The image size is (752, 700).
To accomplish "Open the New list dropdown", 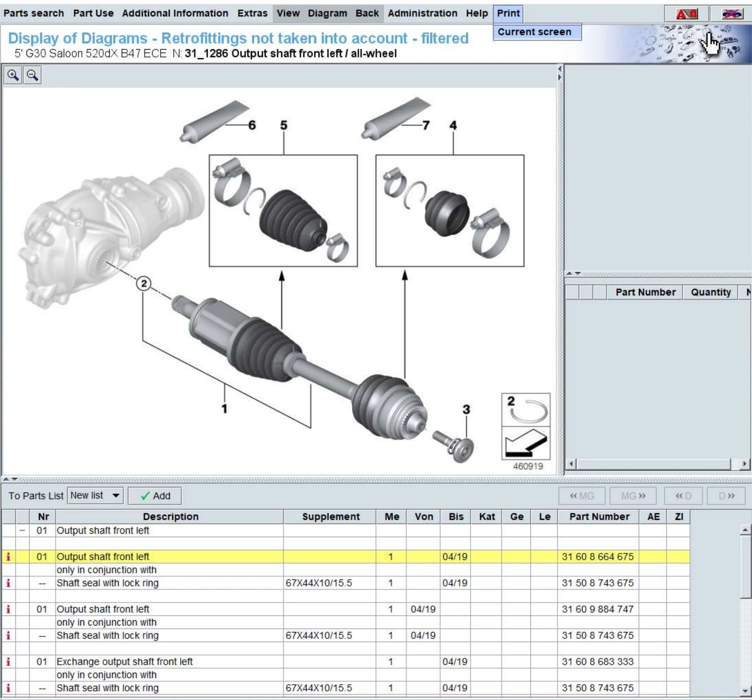I will [x=95, y=496].
